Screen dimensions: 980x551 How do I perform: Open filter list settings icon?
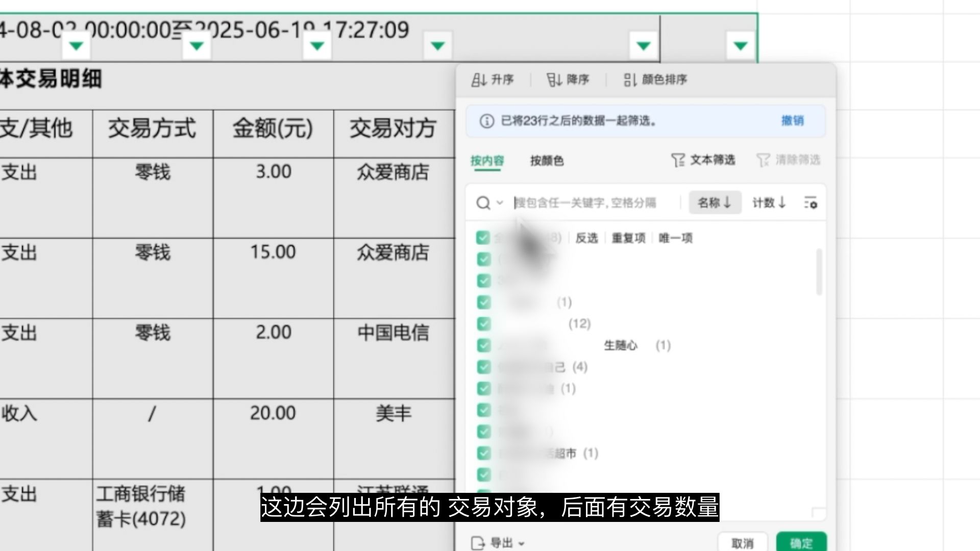(x=811, y=203)
